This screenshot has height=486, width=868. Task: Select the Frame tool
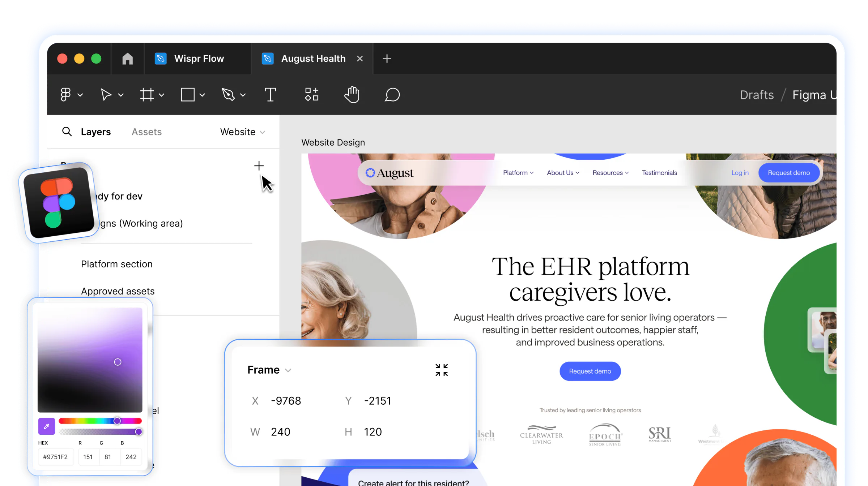click(x=147, y=95)
